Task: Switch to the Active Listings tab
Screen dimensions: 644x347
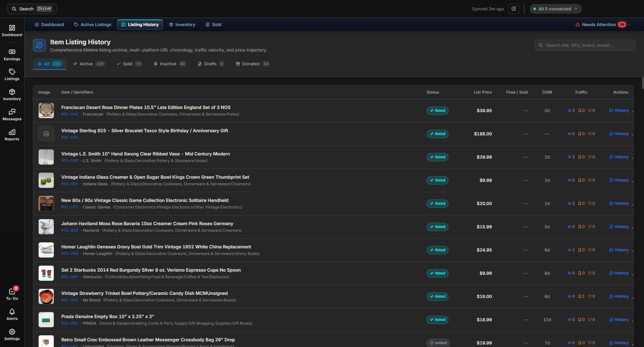Action: click(93, 25)
